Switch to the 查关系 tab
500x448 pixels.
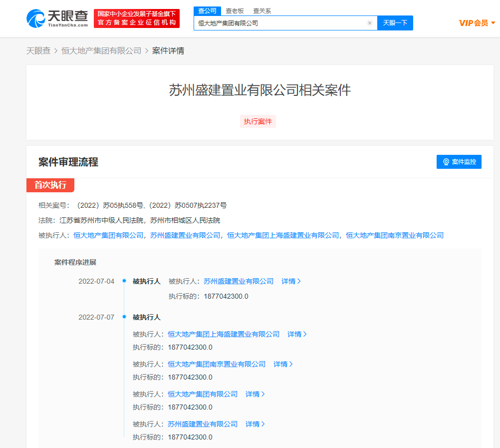click(262, 10)
